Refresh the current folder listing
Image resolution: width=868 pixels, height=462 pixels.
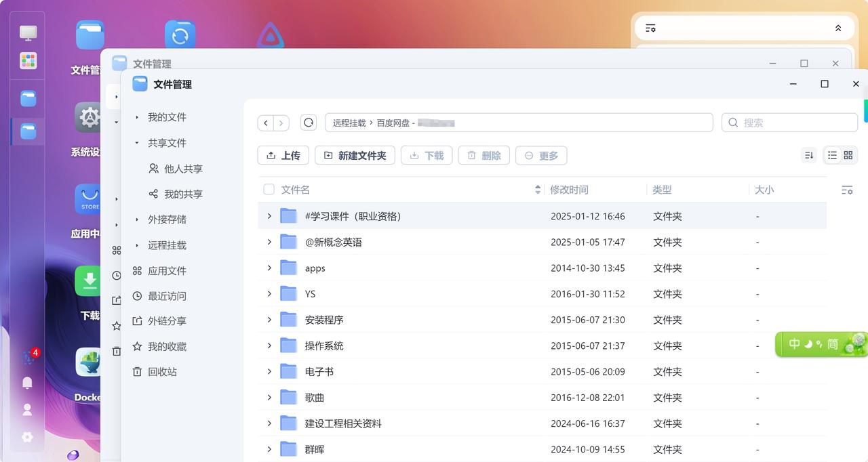[309, 123]
